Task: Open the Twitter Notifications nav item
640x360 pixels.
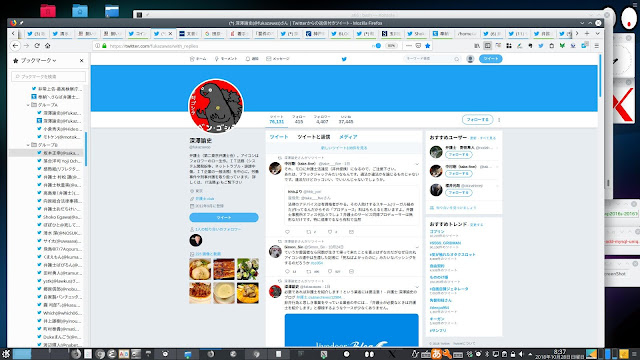Action: coord(252,59)
